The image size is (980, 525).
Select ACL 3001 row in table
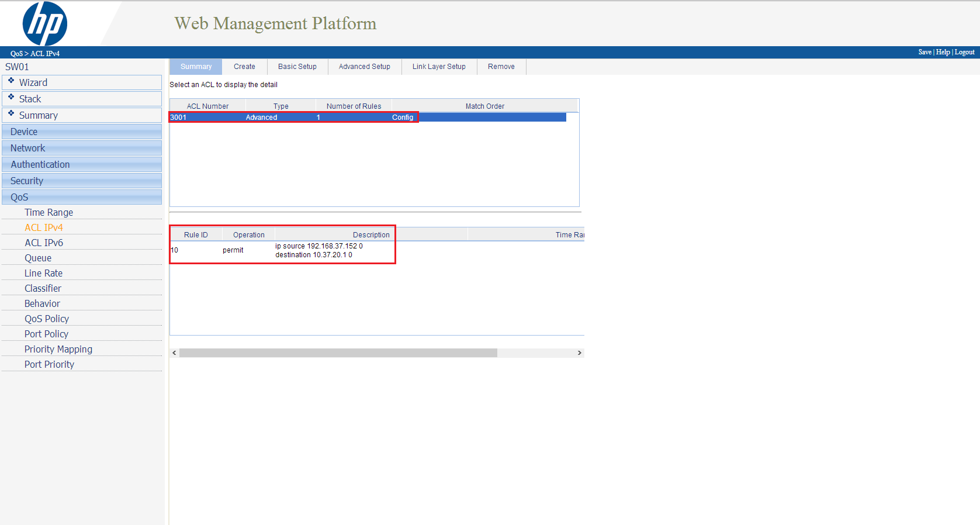[x=293, y=118]
